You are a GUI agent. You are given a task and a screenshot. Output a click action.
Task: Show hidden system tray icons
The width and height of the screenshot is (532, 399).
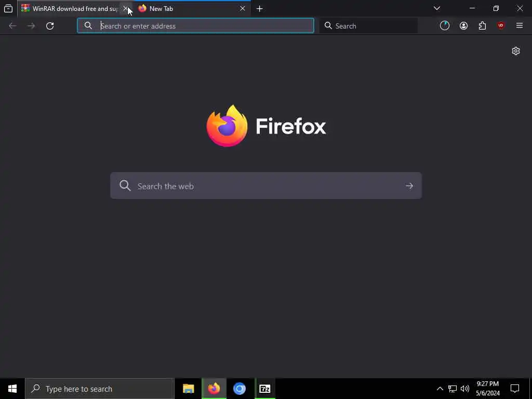[x=440, y=389]
